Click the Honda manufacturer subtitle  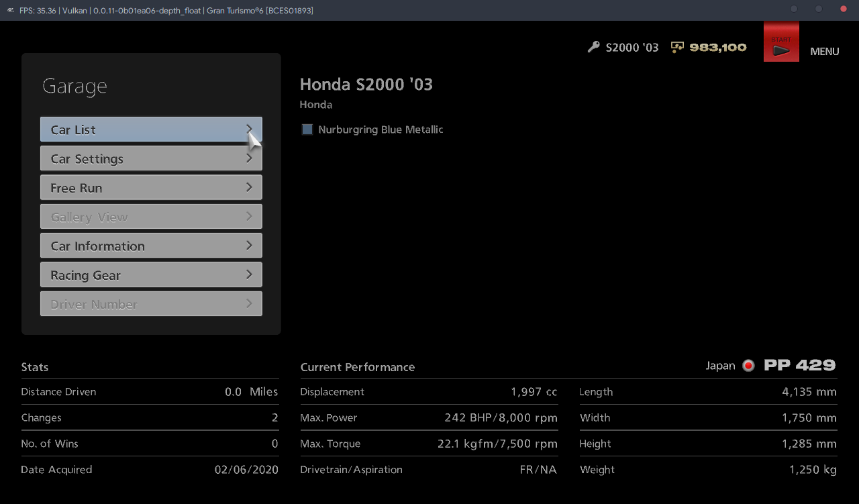[316, 105]
